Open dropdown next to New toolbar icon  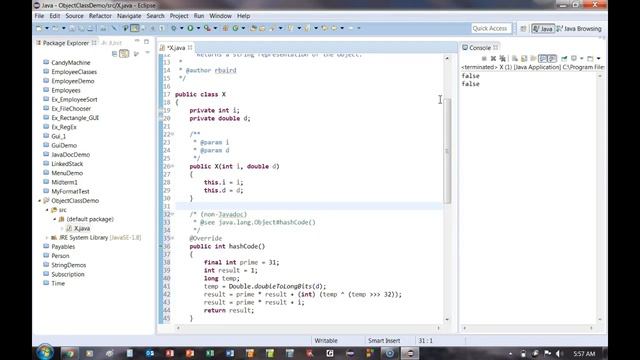[x=47, y=28]
